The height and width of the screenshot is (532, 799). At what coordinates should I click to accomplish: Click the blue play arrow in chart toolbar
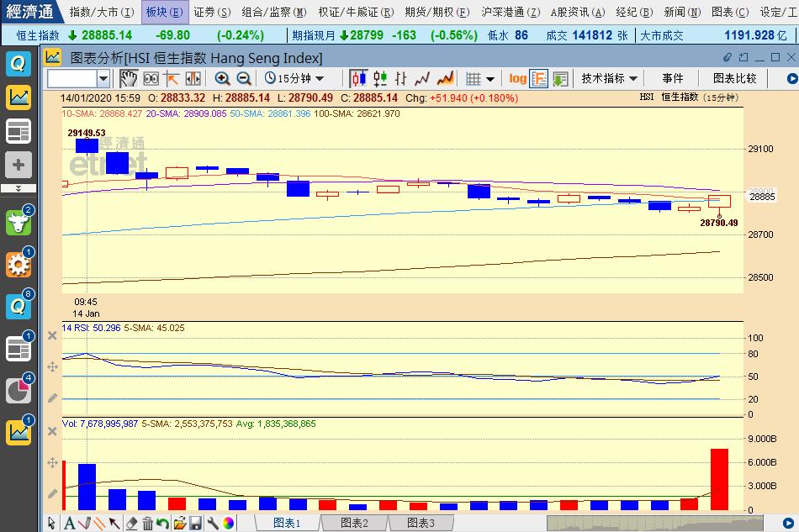point(792,78)
